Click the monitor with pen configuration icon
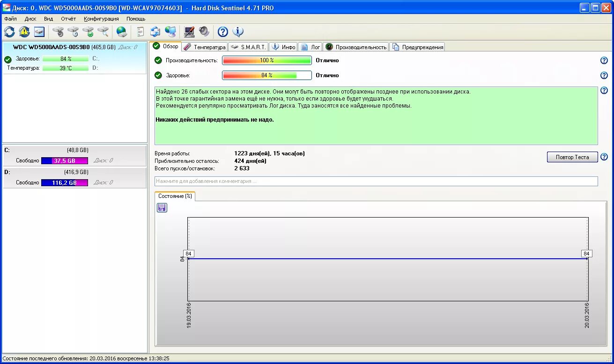The image size is (614, 364). click(189, 32)
